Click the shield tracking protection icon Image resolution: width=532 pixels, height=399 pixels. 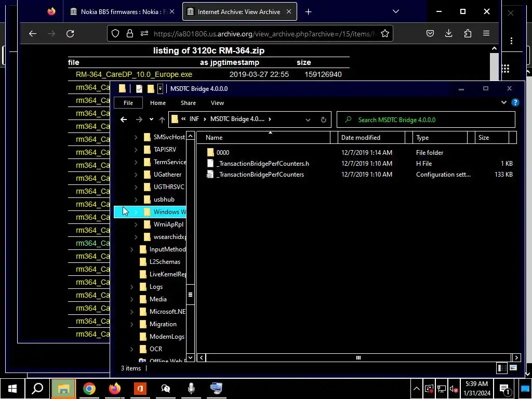coord(115,33)
